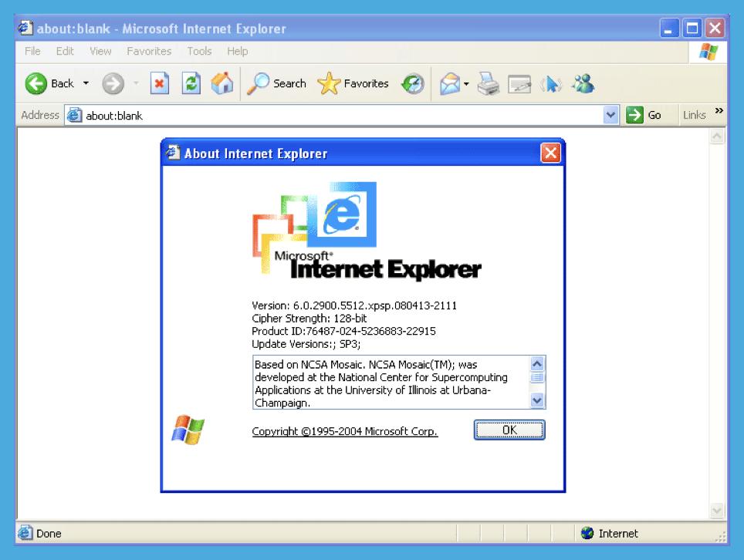Open the View menu
The image size is (744, 560).
pos(100,51)
